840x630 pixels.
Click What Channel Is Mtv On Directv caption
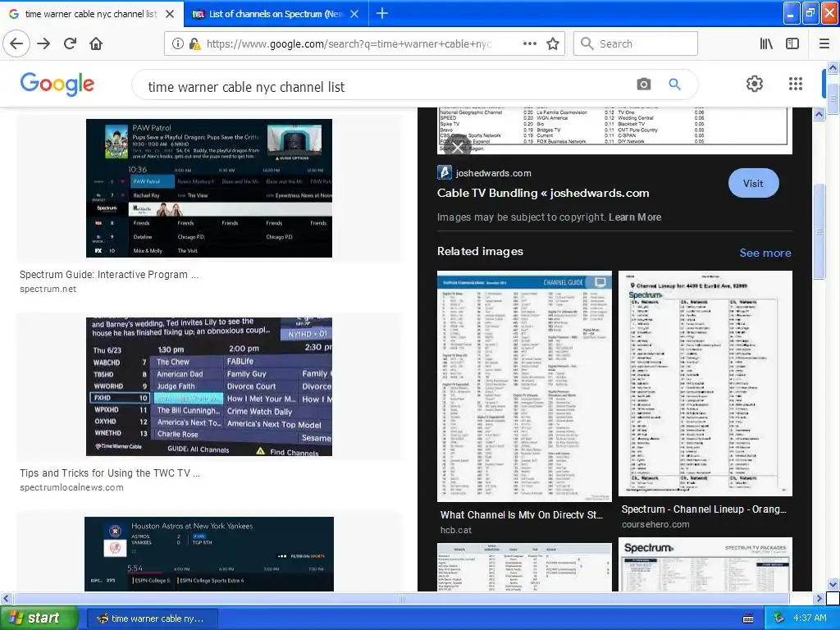pyautogui.click(x=521, y=515)
